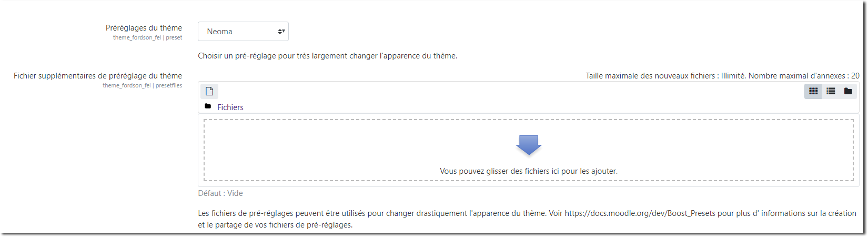Switch file manager to icon grid view
Image resolution: width=868 pixels, height=237 pixels.
813,91
